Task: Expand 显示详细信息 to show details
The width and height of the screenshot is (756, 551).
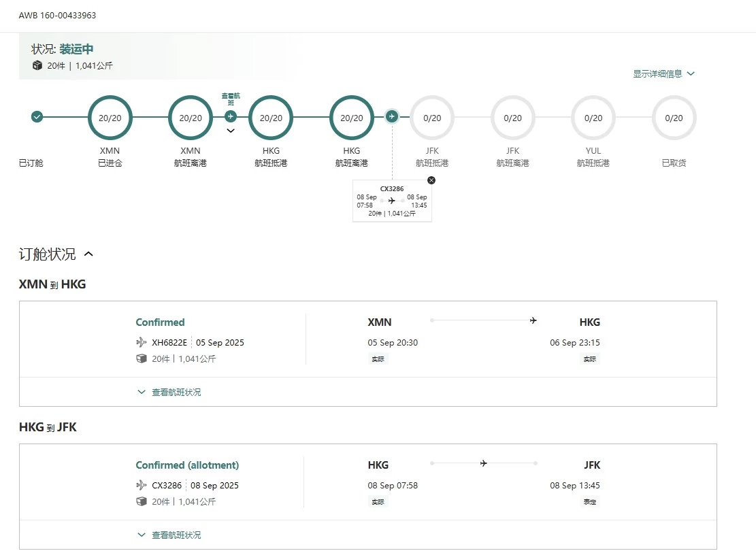Action: pos(663,73)
